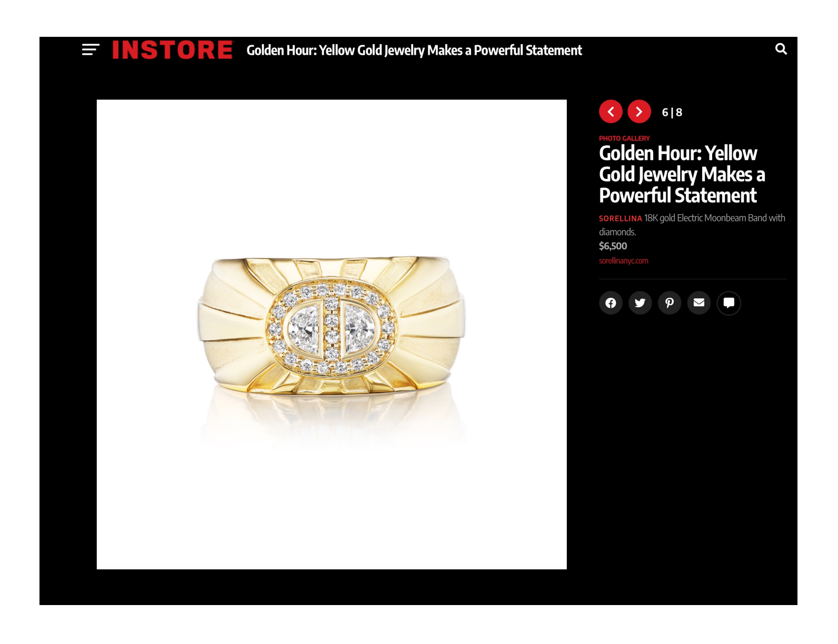The image size is (838, 644).
Task: Open the SORELLINA brand link
Action: (621, 218)
